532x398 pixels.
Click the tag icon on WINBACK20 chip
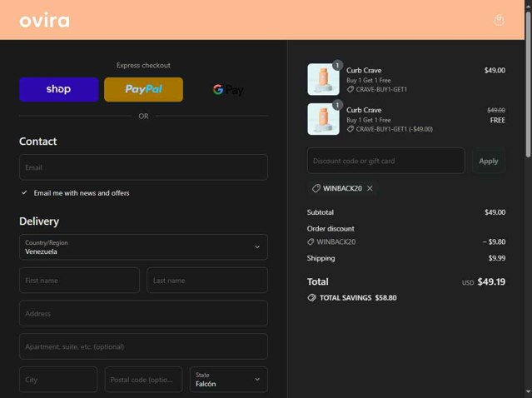point(316,188)
